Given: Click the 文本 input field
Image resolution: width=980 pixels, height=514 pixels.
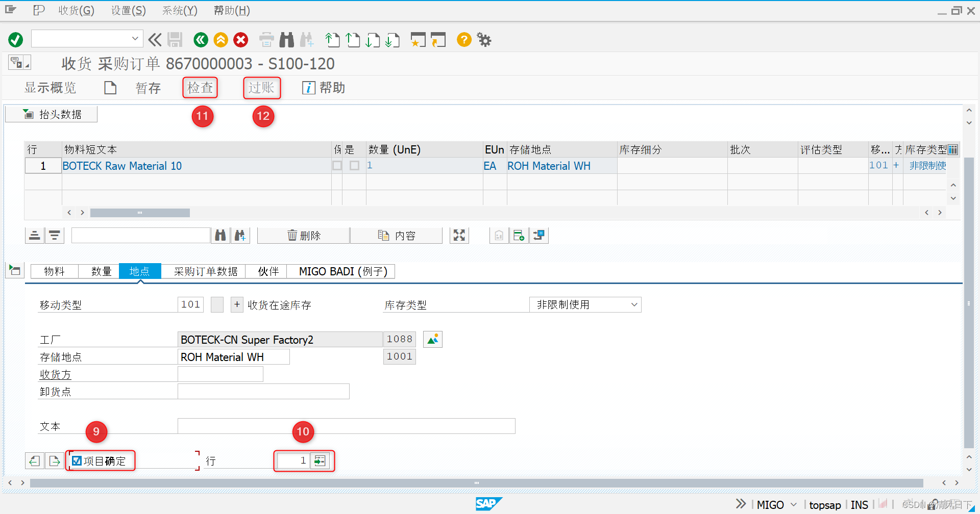Looking at the screenshot, I should tap(346, 426).
